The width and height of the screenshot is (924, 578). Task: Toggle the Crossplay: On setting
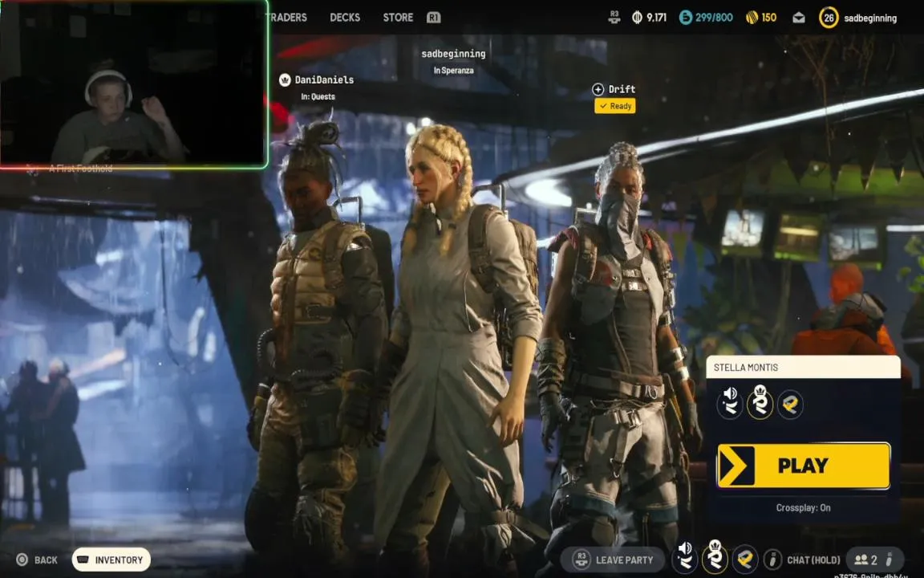[x=803, y=508]
